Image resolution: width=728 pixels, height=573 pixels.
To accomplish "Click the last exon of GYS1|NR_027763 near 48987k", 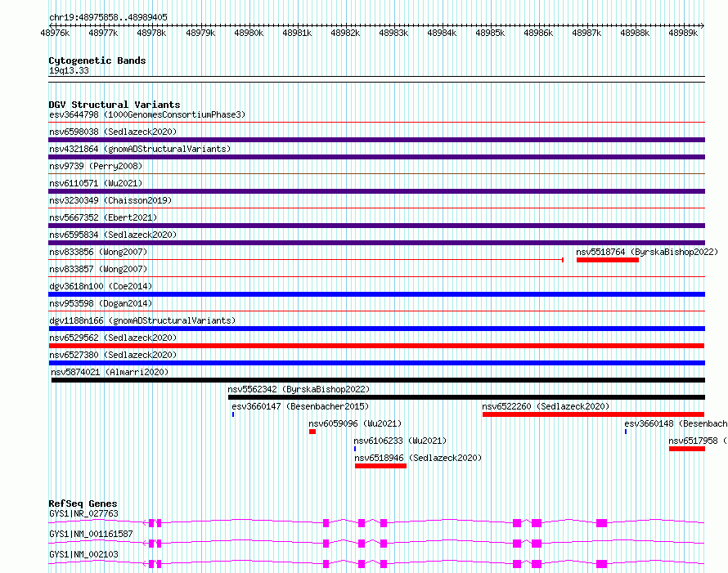I will (602, 523).
